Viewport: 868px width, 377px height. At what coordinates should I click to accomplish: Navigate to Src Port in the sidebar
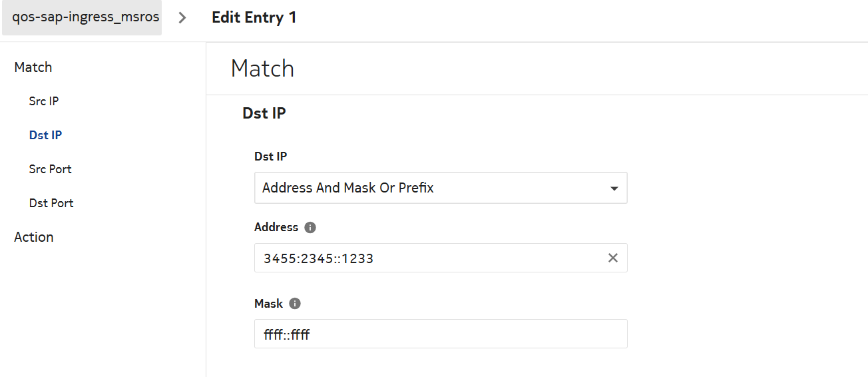click(50, 169)
